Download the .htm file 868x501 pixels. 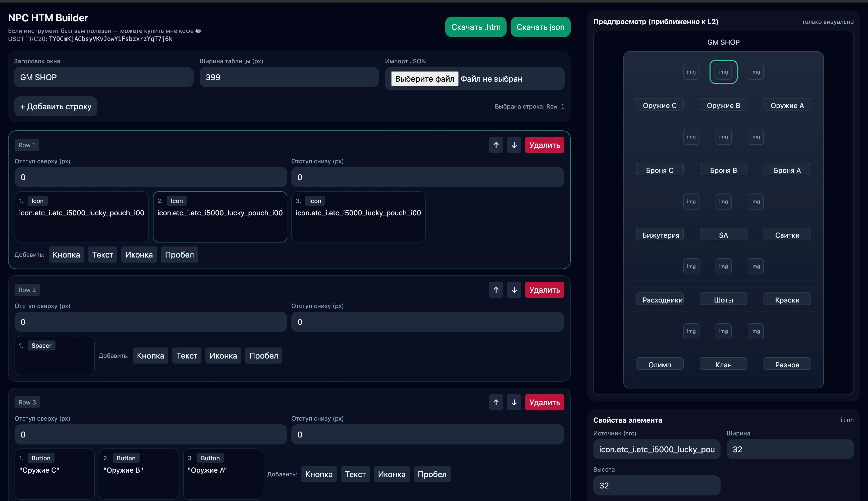coord(476,27)
